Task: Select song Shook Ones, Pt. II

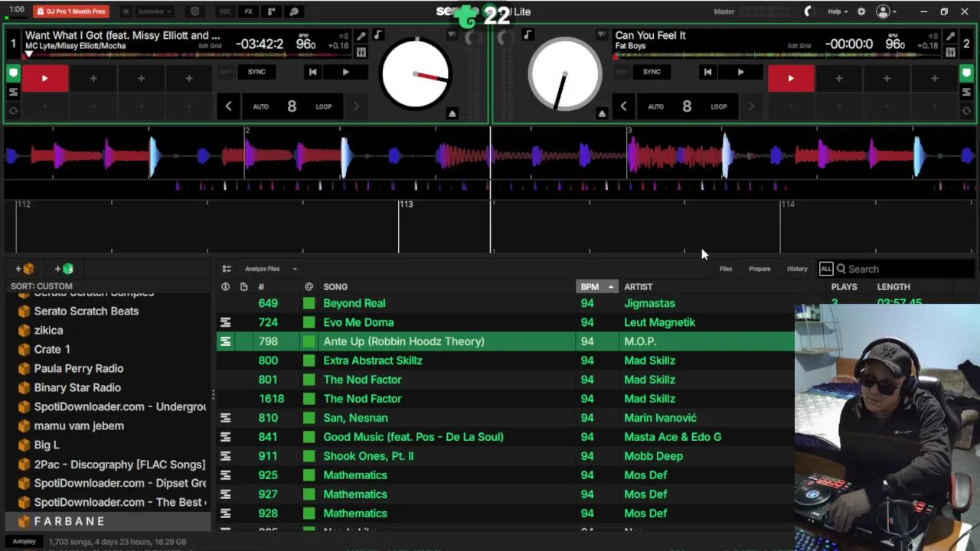Action: click(368, 456)
